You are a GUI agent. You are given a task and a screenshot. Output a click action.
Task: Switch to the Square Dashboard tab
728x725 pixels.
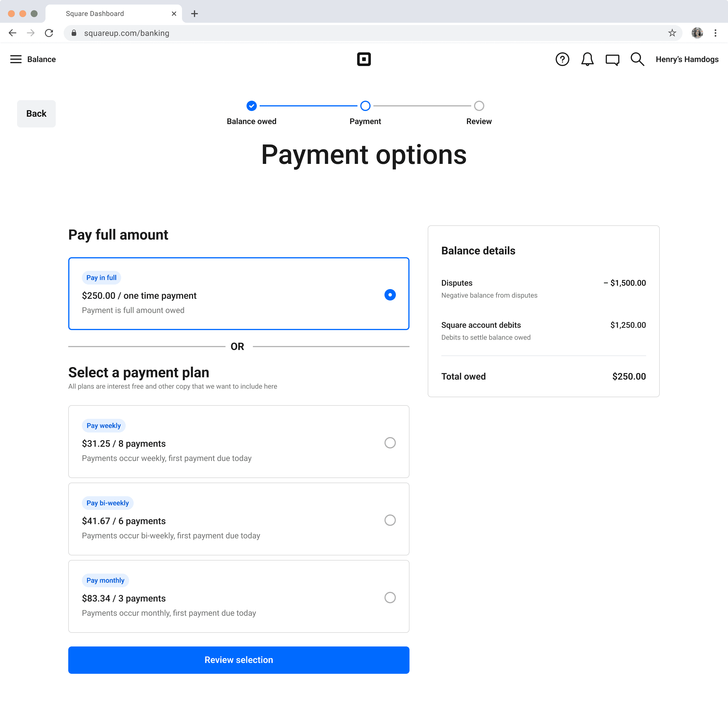pyautogui.click(x=113, y=14)
